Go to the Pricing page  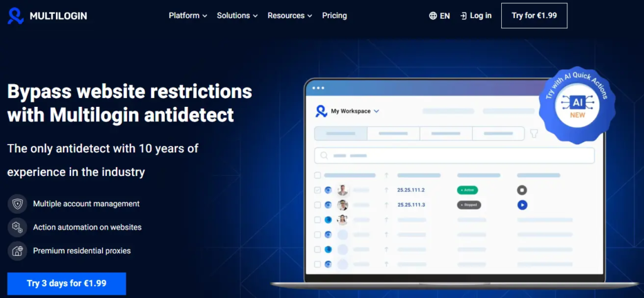point(335,16)
